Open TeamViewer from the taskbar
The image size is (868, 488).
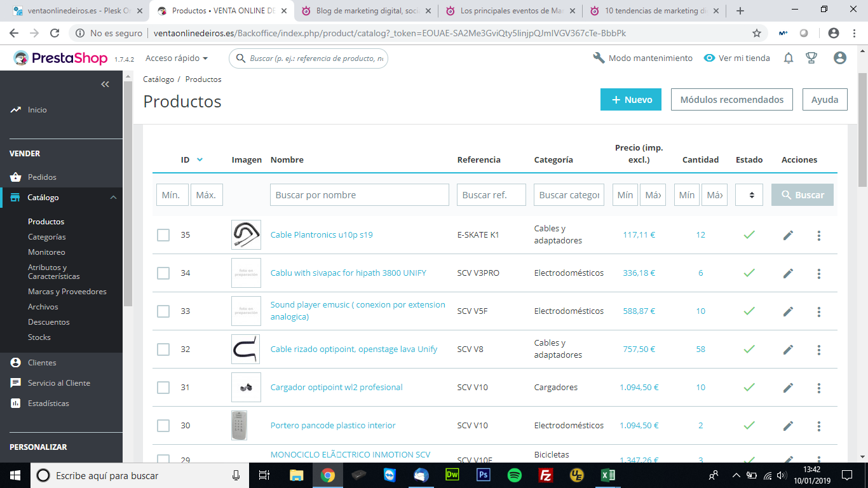pyautogui.click(x=390, y=475)
